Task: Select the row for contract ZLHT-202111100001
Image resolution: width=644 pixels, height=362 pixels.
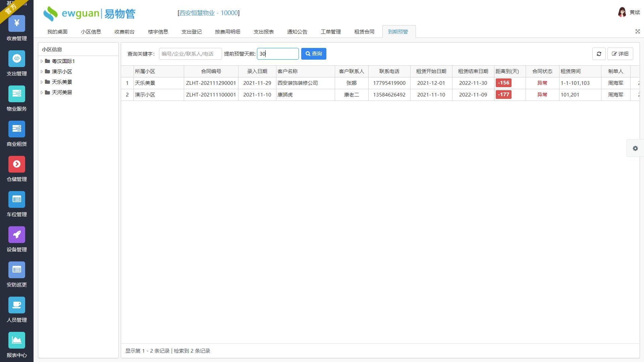Action: pos(211,95)
